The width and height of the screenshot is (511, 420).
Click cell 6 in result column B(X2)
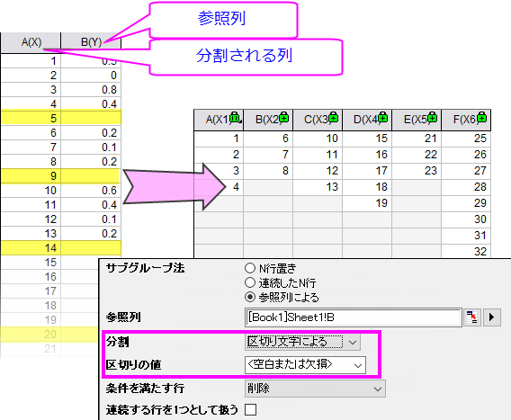pos(268,139)
